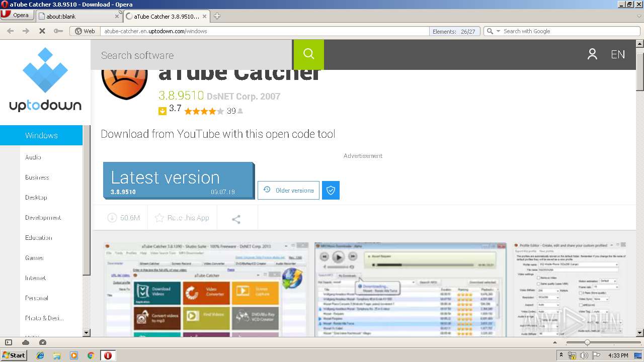Viewport: 644px width, 362px height.
Task: Close the aTube Catcher tab
Action: pyautogui.click(x=205, y=16)
